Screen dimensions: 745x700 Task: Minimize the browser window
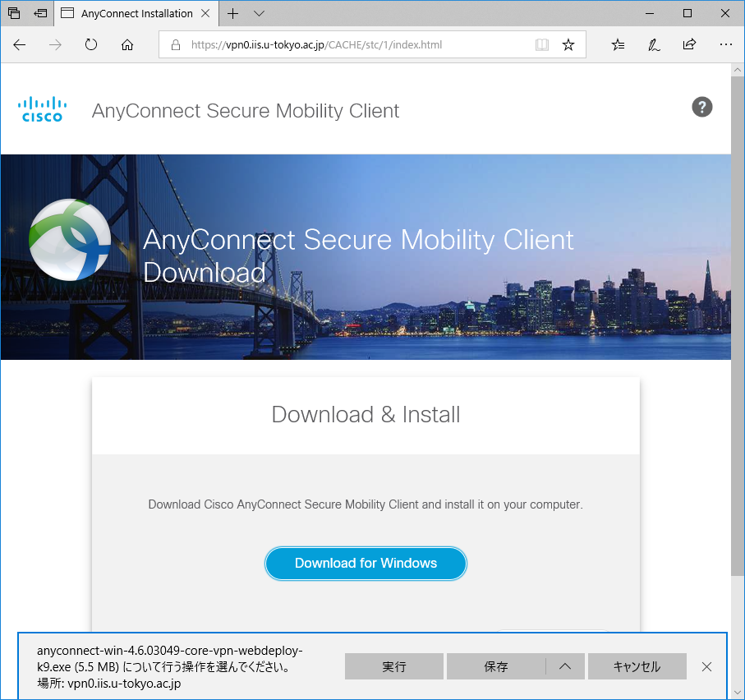(650, 13)
